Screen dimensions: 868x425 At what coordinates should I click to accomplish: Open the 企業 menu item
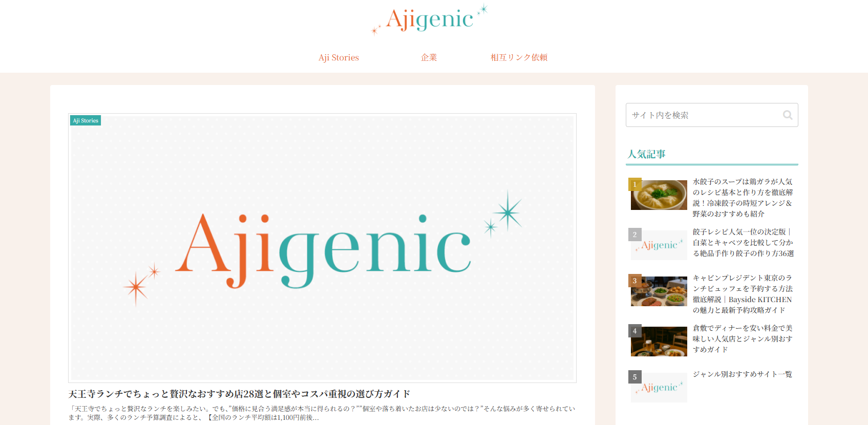tap(429, 57)
